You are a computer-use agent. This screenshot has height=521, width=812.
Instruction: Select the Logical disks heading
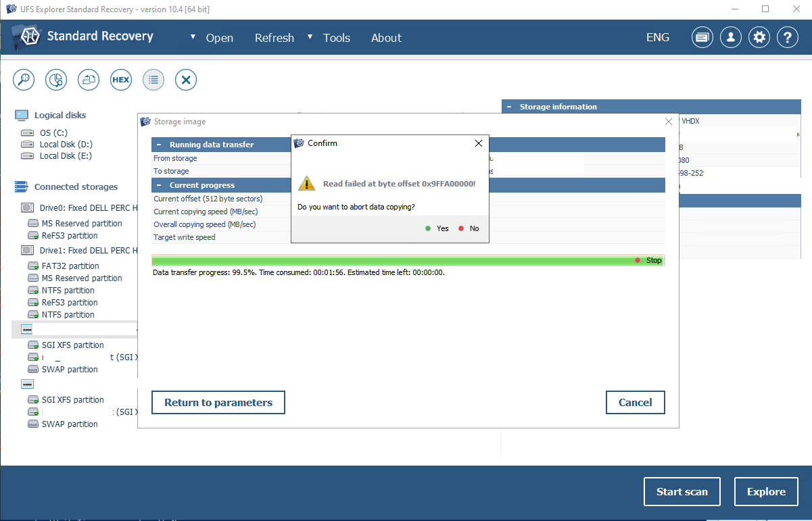[60, 116]
